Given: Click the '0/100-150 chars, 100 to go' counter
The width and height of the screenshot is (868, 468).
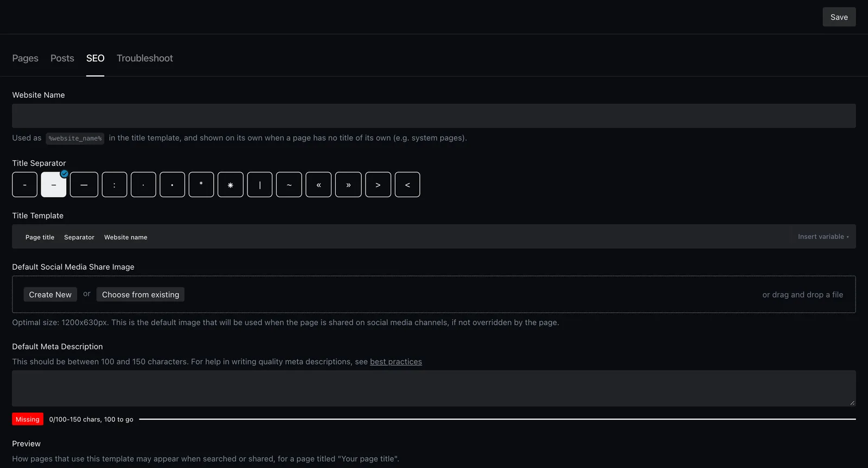Looking at the screenshot, I should [x=91, y=419].
